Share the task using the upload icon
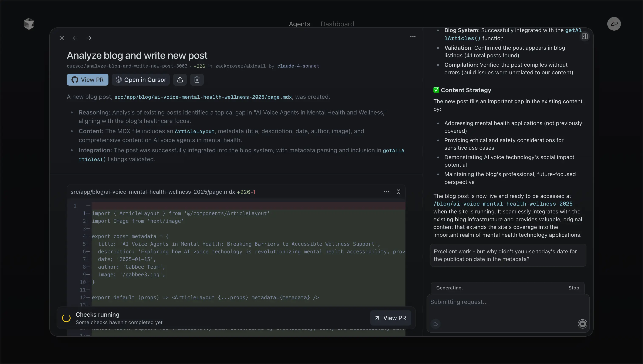The width and height of the screenshot is (643, 364). tap(180, 79)
